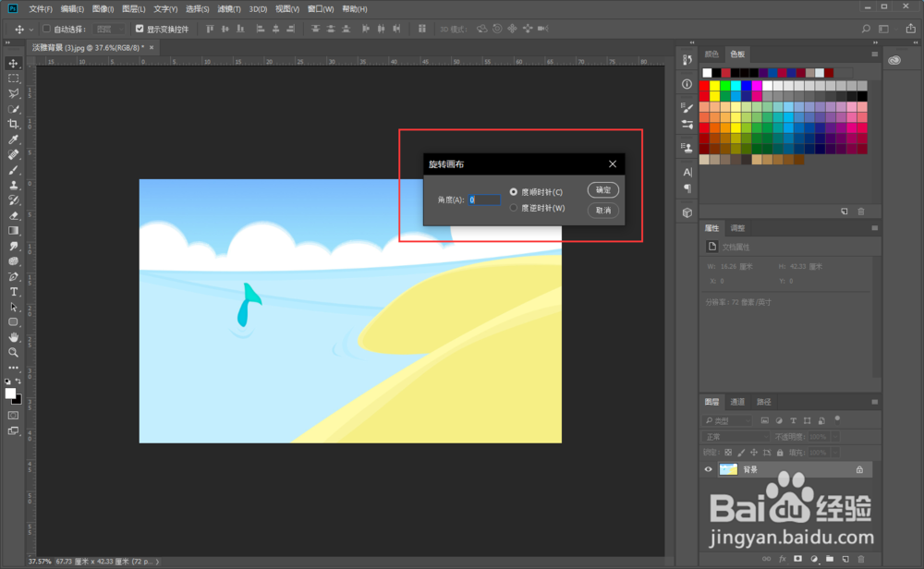
Task: Open the 图像(I) menu
Action: [x=103, y=9]
